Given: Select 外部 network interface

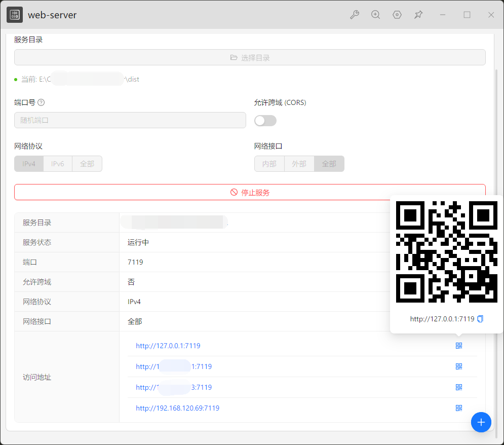Looking at the screenshot, I should (x=299, y=164).
